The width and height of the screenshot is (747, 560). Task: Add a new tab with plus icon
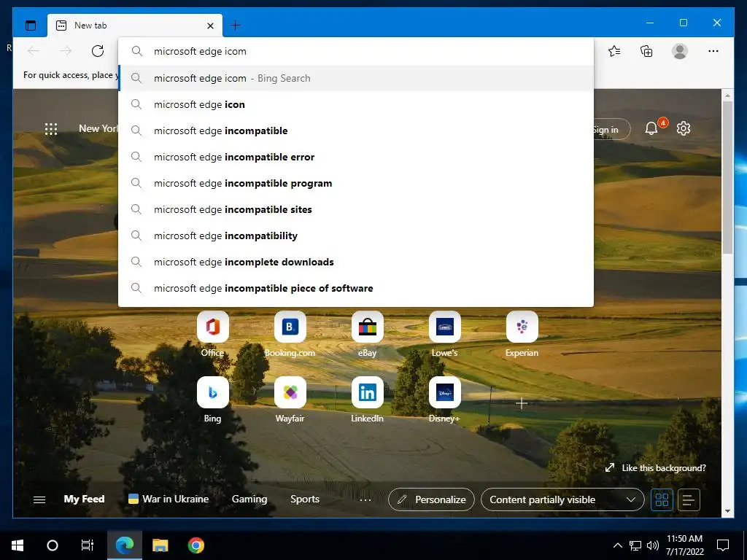tap(236, 26)
